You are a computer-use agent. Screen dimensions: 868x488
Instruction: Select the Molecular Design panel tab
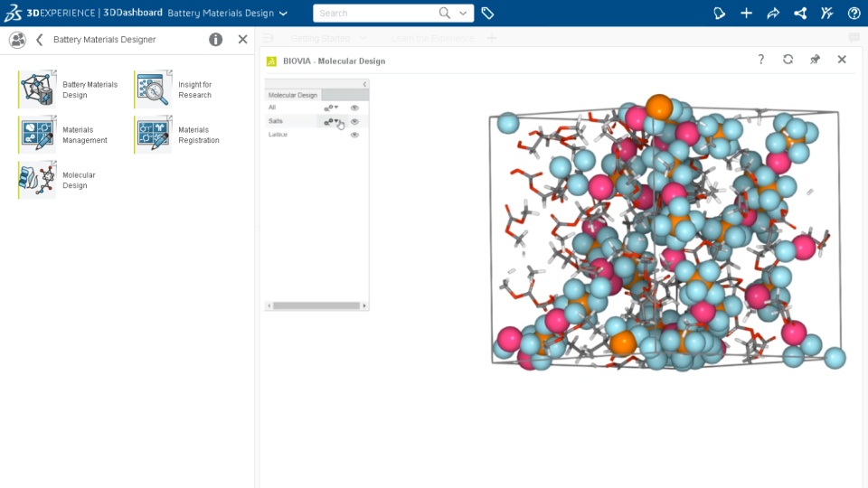293,95
